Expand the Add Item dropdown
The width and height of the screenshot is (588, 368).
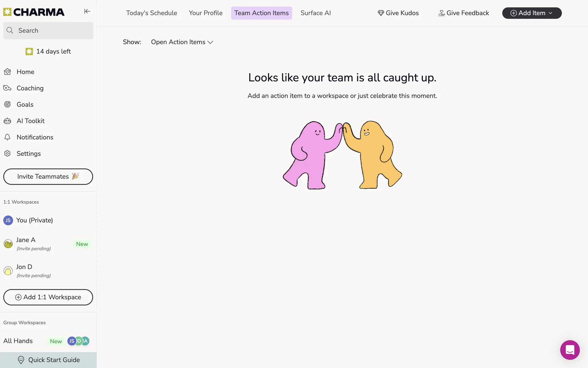pos(532,13)
